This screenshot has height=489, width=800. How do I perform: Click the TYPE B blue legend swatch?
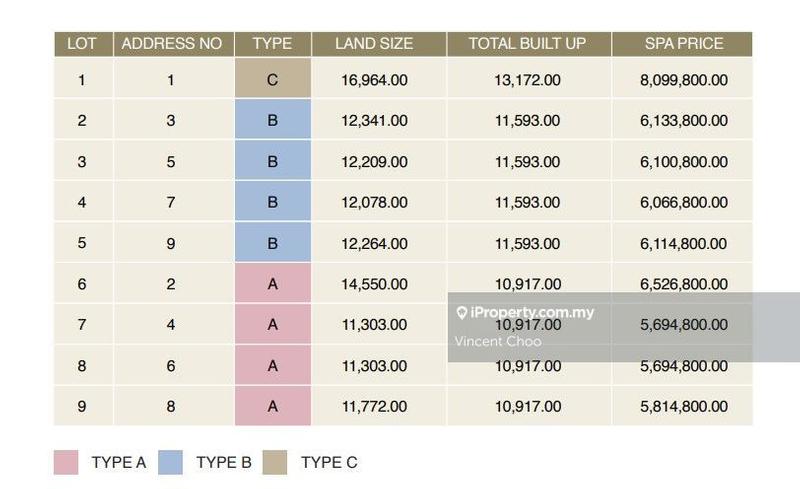170,462
